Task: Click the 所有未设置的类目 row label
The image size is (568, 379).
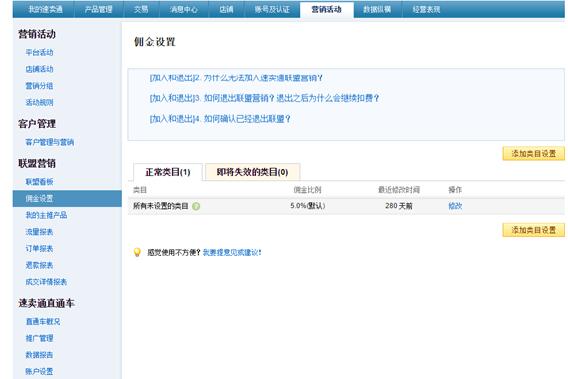Action: [x=160, y=206]
